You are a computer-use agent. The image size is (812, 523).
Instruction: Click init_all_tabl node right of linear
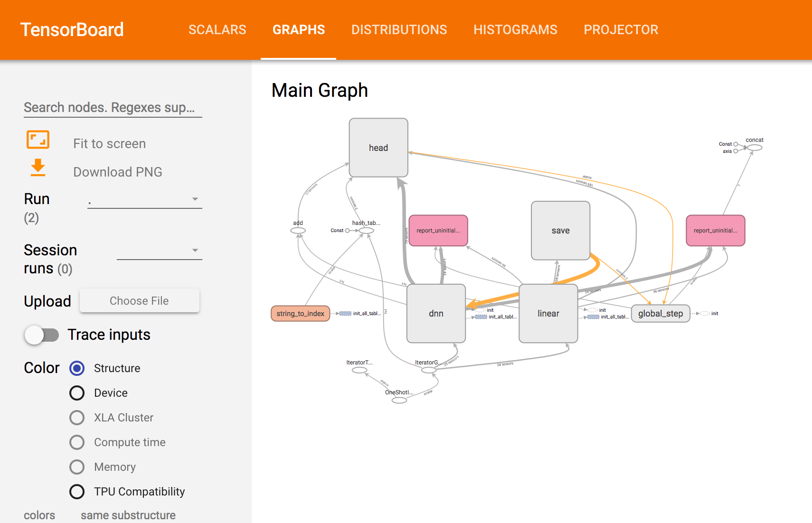tap(594, 317)
